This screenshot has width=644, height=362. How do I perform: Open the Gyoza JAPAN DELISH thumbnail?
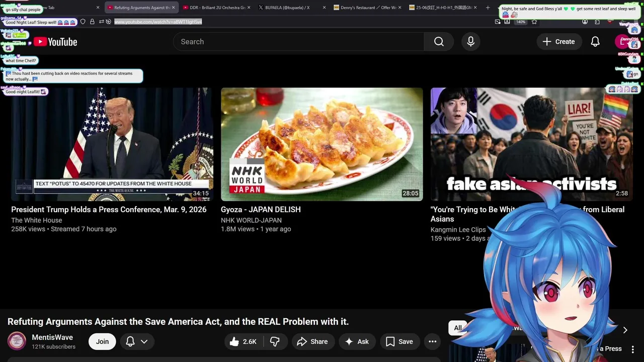pos(322,144)
